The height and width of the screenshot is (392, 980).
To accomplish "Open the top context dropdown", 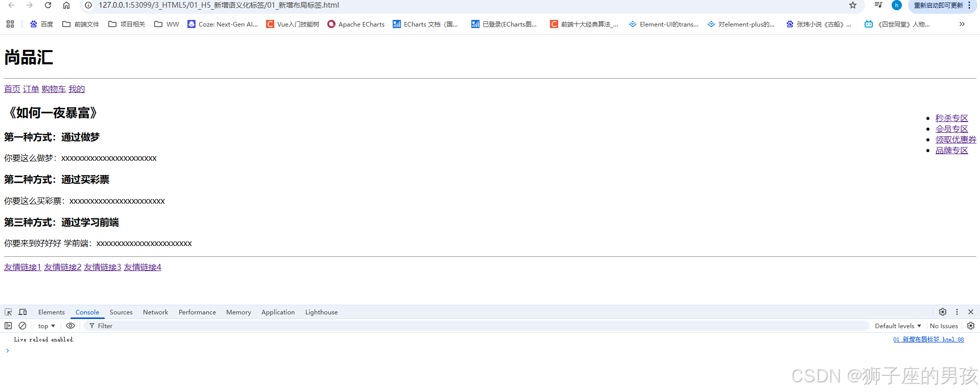I will pyautogui.click(x=46, y=326).
